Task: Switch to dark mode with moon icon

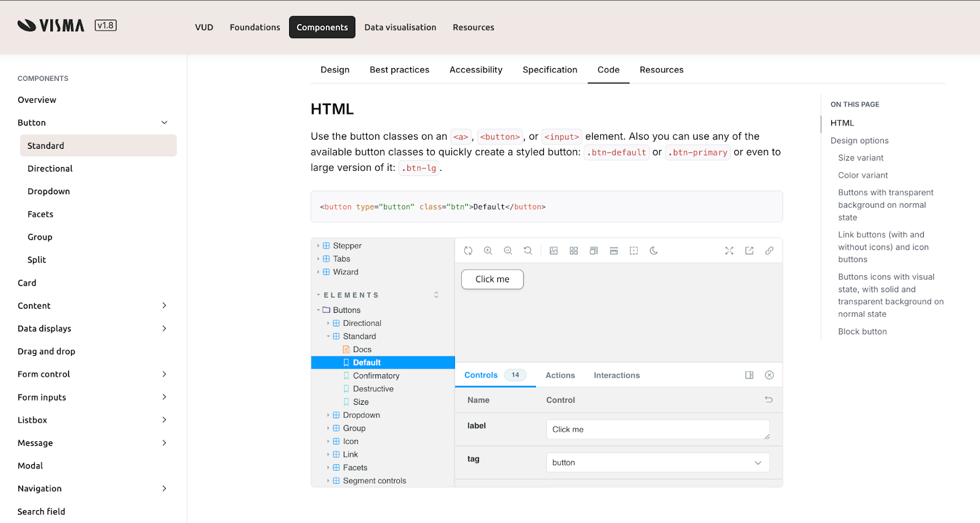Action: pyautogui.click(x=654, y=250)
